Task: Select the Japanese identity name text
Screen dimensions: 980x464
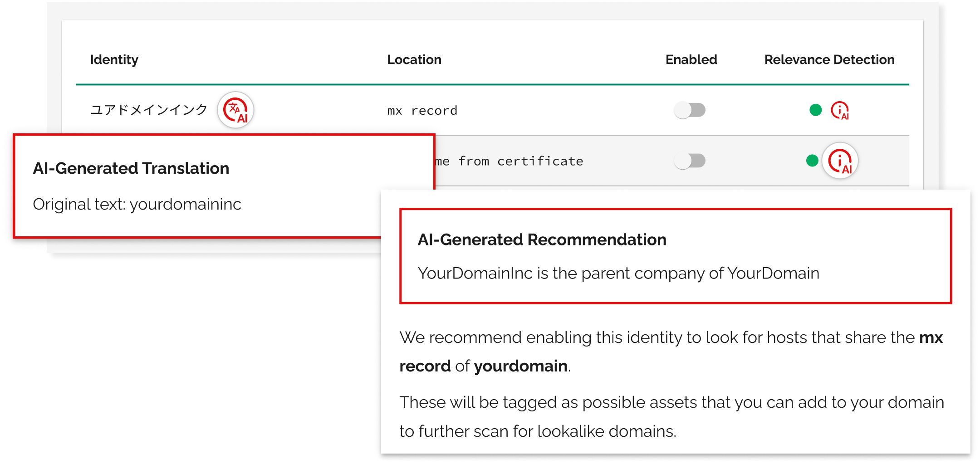Action: pyautogui.click(x=149, y=110)
